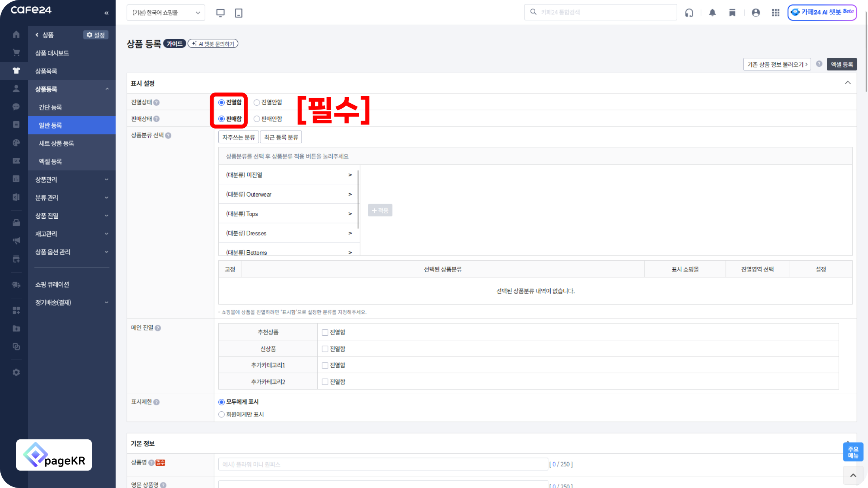868x488 pixels.
Task: Select 회원에게만 표시 radio option
Action: [222, 414]
